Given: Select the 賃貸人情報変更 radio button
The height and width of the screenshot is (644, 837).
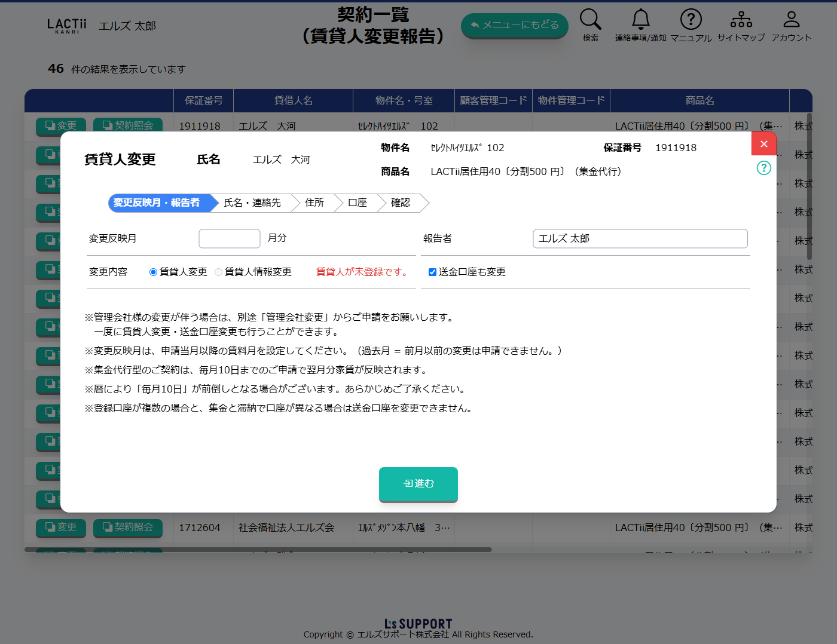Looking at the screenshot, I should tap(219, 272).
